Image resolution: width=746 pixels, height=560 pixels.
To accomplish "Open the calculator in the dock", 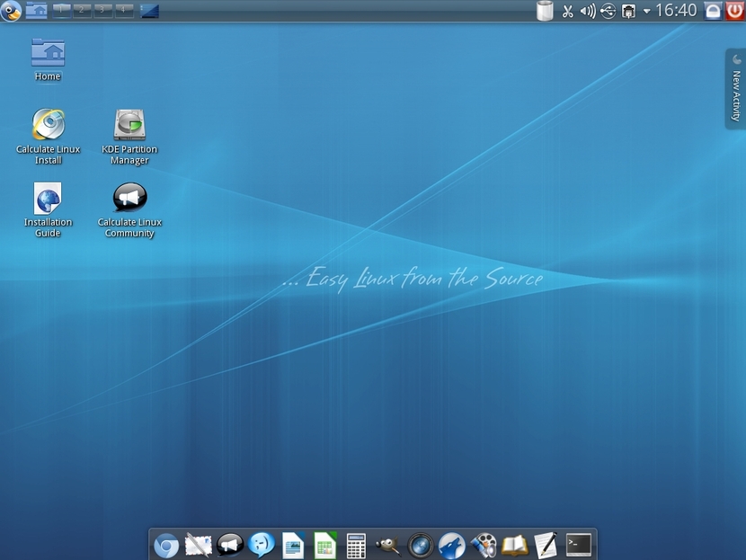I will click(x=356, y=545).
